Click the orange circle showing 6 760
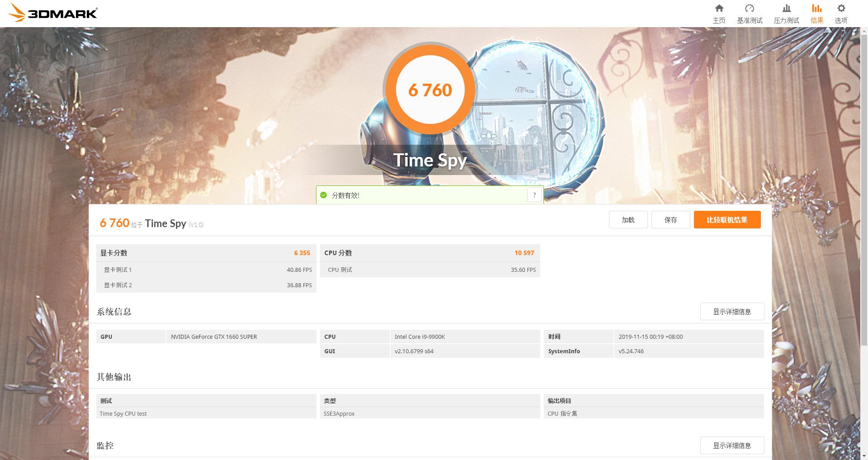Image resolution: width=868 pixels, height=460 pixels. pos(430,90)
